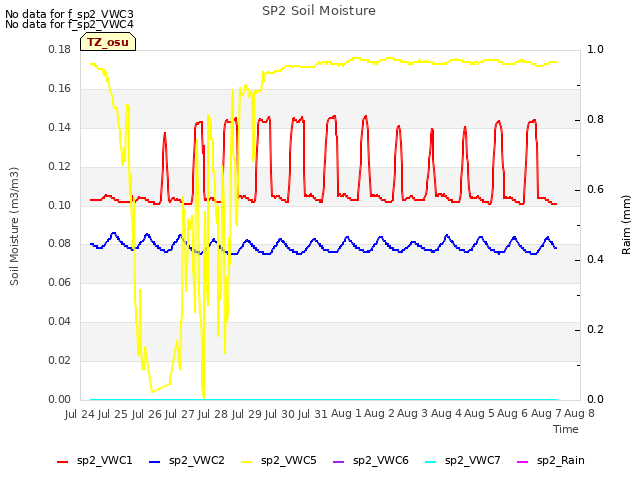Click the Soil Moisture (m3/m3) axis label
The image size is (640, 480).
(14, 226)
